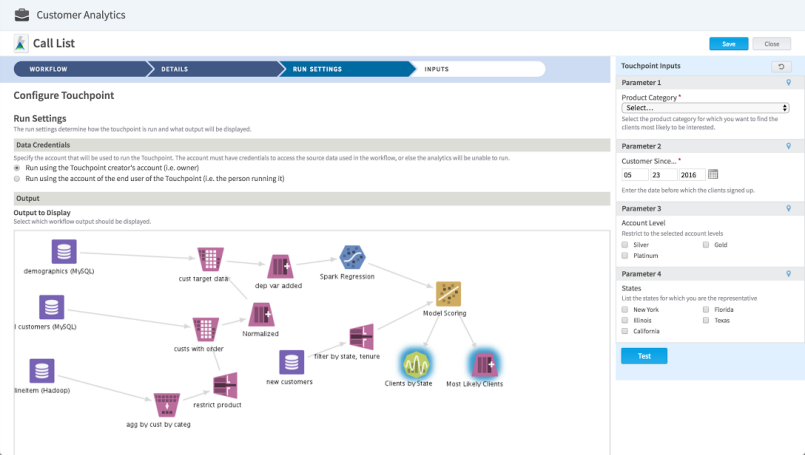Click the Test button
Viewport: 805px width, 455px height.
pyautogui.click(x=643, y=356)
